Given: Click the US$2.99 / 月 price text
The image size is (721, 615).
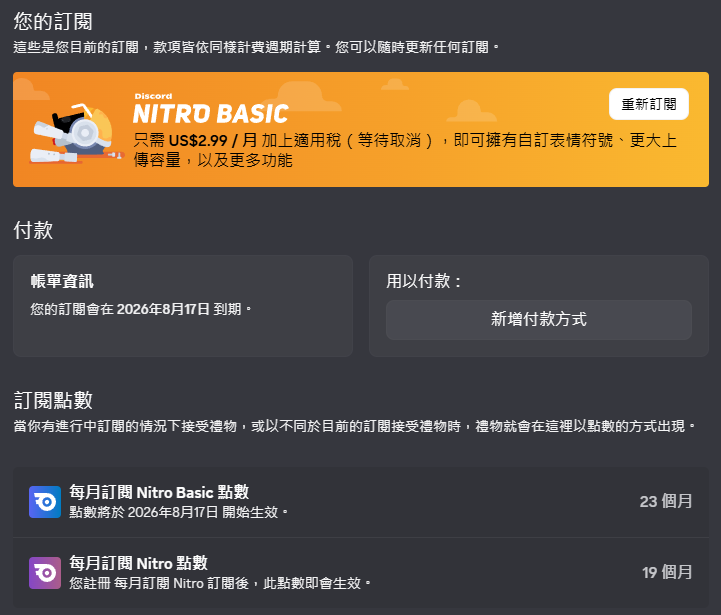Looking at the screenshot, I should pyautogui.click(x=212, y=140).
